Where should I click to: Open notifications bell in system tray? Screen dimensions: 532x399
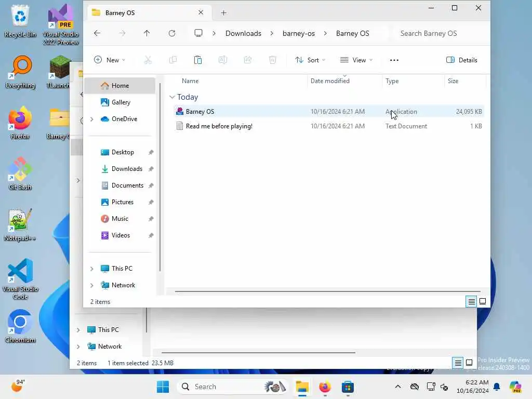(497, 387)
